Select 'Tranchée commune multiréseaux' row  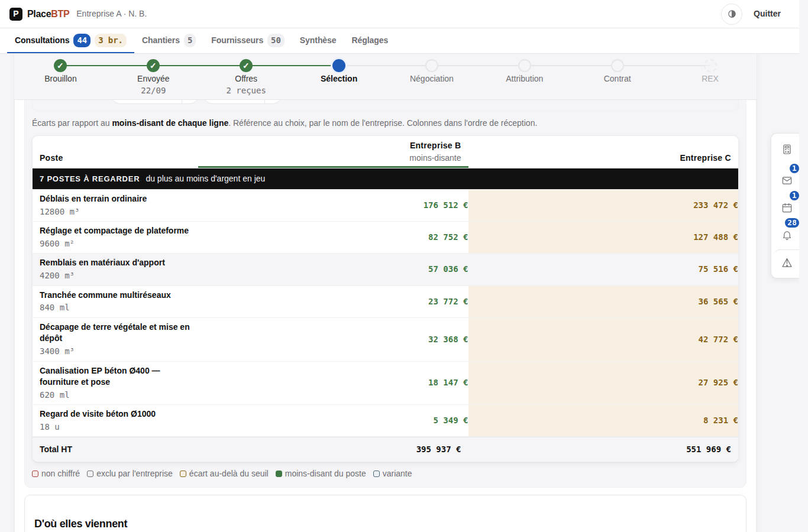point(385,301)
